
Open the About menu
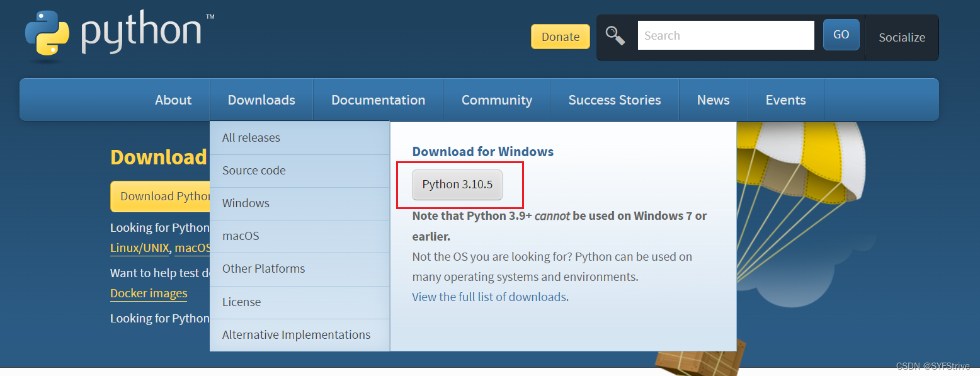point(173,100)
